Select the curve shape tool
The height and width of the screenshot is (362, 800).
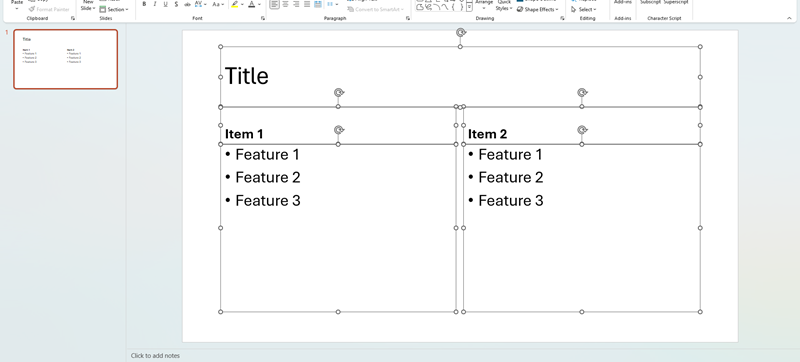445,7
